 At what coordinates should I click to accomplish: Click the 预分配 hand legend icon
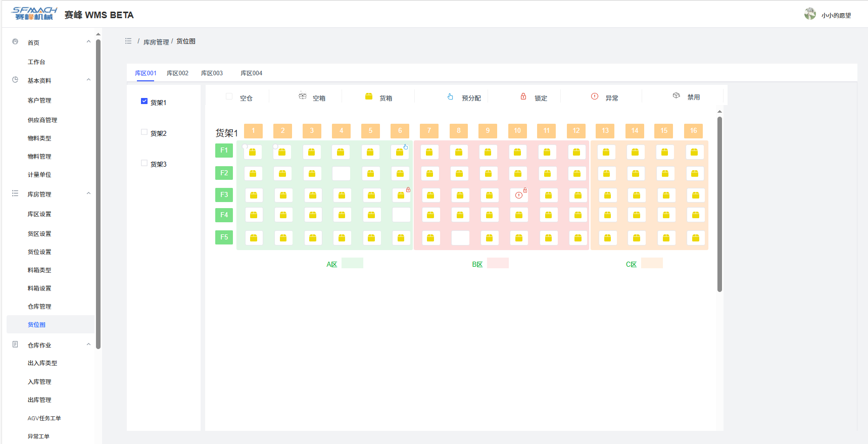click(x=450, y=96)
